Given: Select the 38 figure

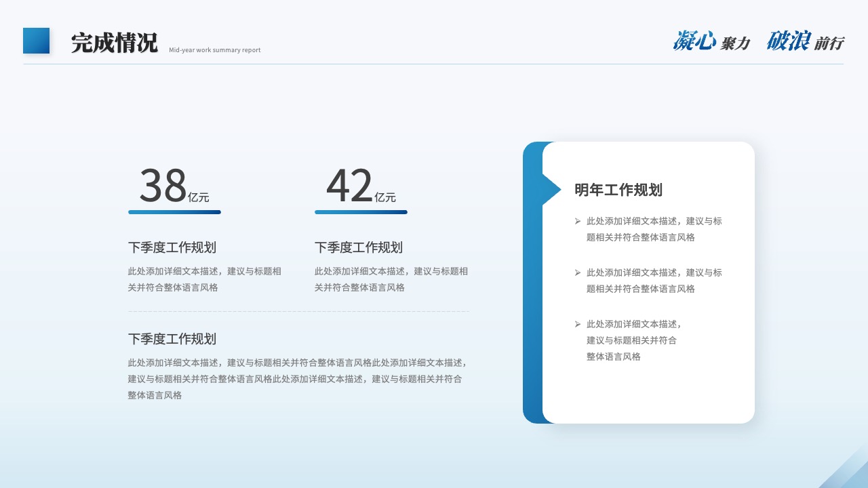Looking at the screenshot, I should tap(163, 185).
